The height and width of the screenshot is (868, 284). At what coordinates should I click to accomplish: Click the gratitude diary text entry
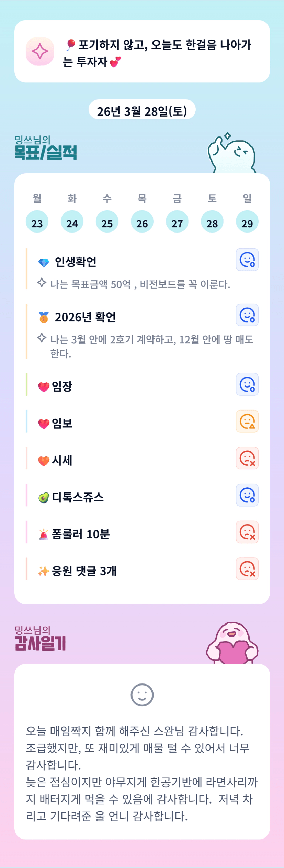142,773
